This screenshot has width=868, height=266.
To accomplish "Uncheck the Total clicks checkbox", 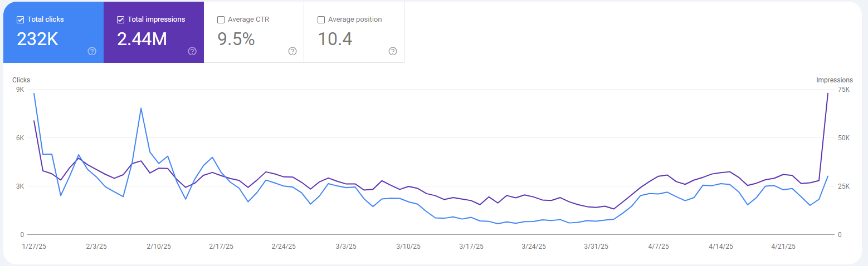I will [x=21, y=19].
